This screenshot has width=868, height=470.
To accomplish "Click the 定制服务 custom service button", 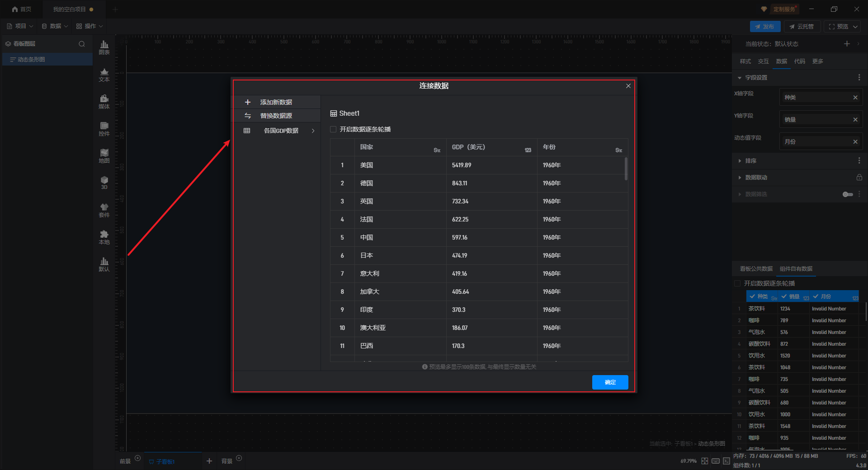I will pyautogui.click(x=784, y=9).
